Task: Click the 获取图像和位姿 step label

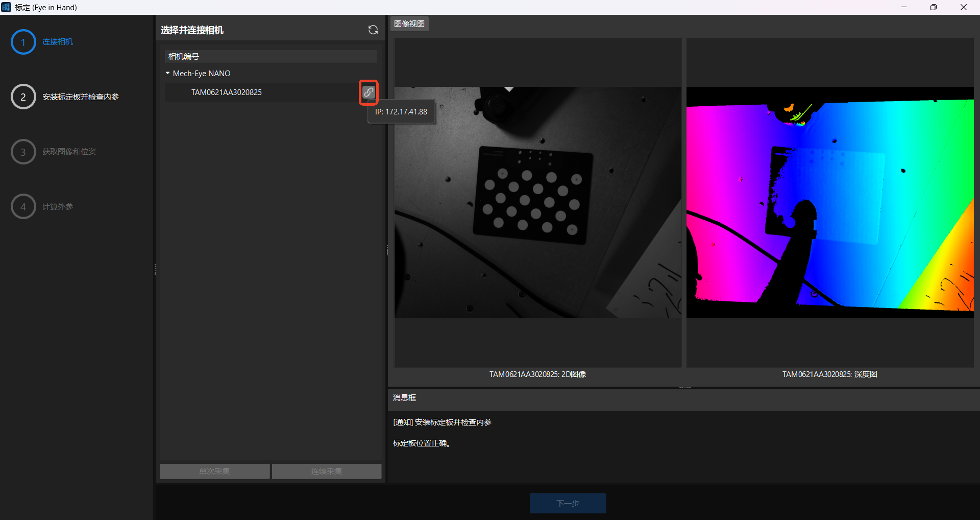Action: coord(69,152)
